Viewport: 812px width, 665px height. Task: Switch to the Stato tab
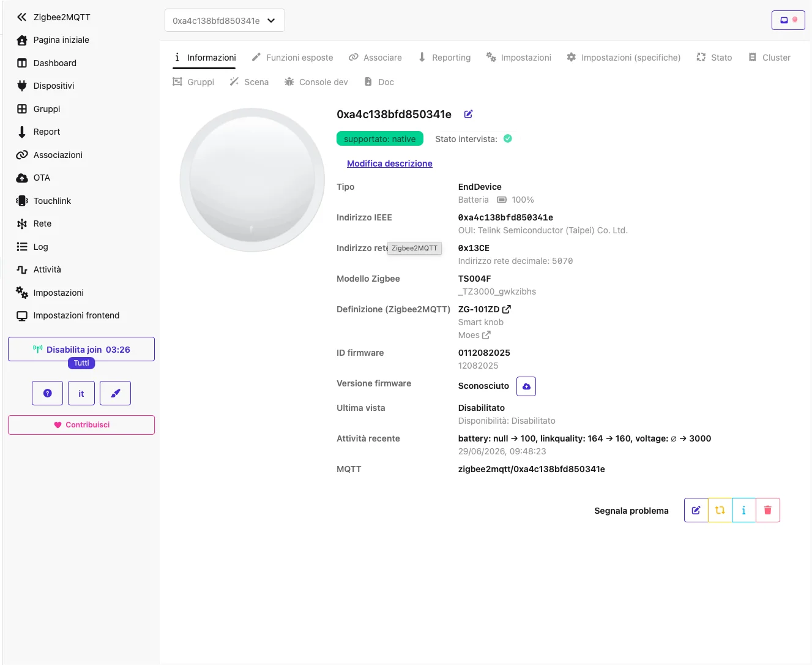coord(714,58)
